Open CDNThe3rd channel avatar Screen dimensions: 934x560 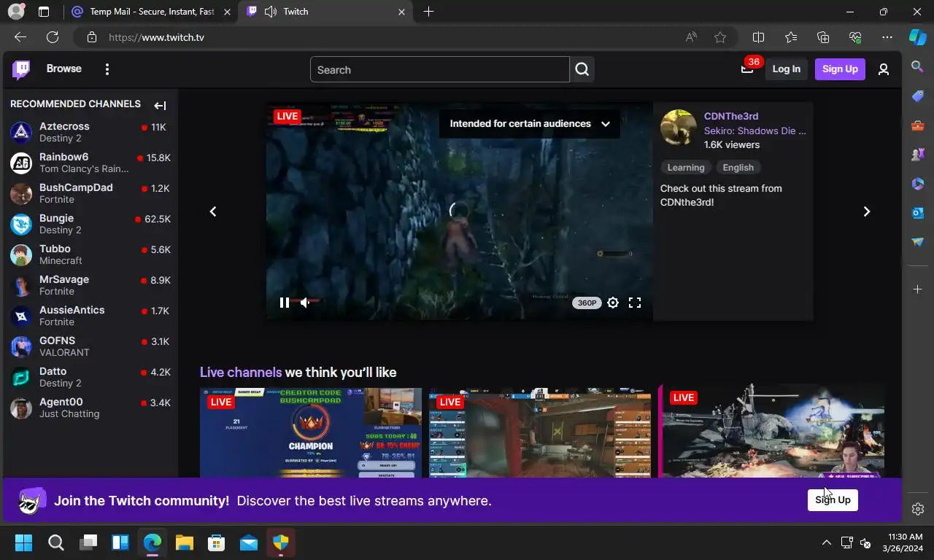pyautogui.click(x=679, y=128)
